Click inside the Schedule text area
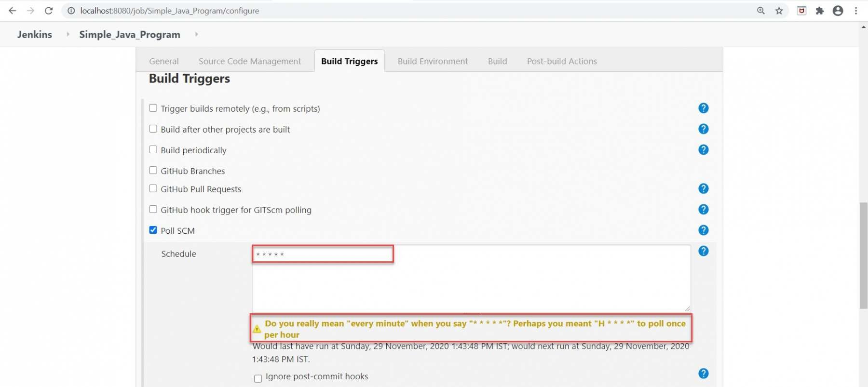Image resolution: width=868 pixels, height=387 pixels. click(x=471, y=279)
